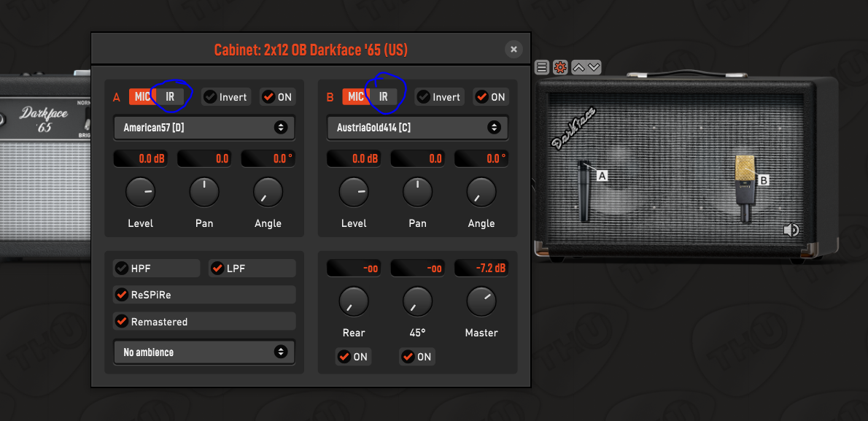Enable the HPF filter
This screenshot has width=868, height=421.
tap(157, 269)
